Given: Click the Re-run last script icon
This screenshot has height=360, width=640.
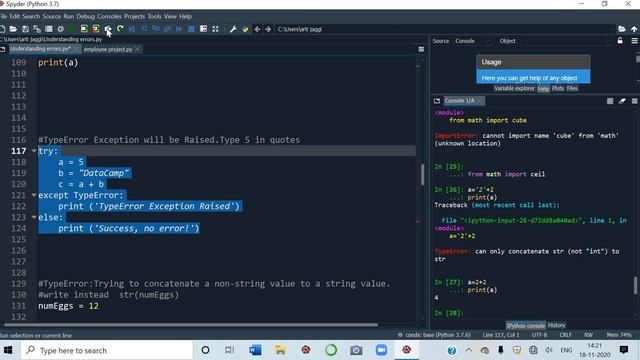Looking at the screenshot, I should point(120,29).
